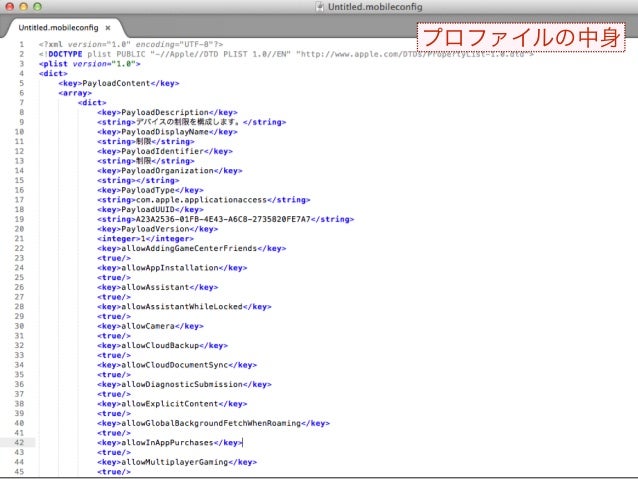The width and height of the screenshot is (638, 479).
Task: Click the PayloadOrganization key line
Action: 170,171
